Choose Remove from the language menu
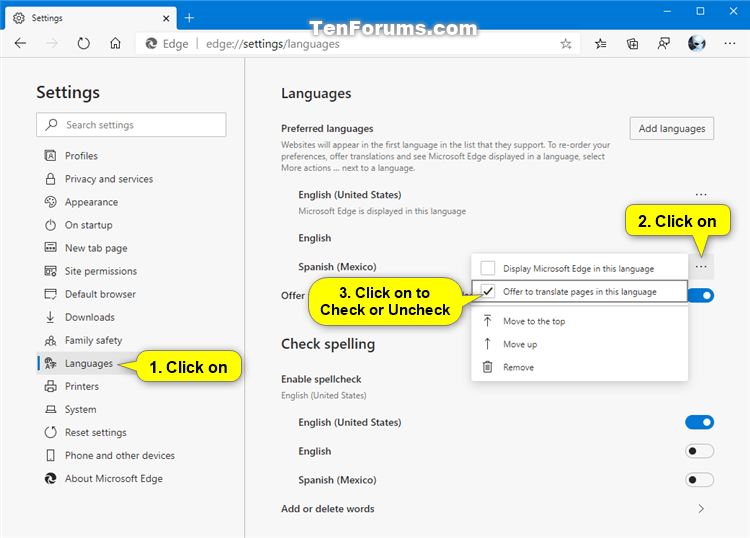750x538 pixels. (x=579, y=367)
